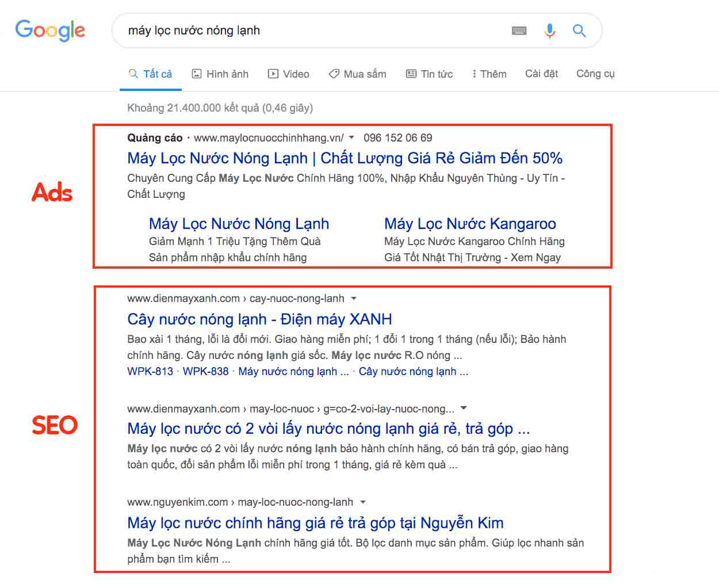Click the Google logo

tap(50, 30)
